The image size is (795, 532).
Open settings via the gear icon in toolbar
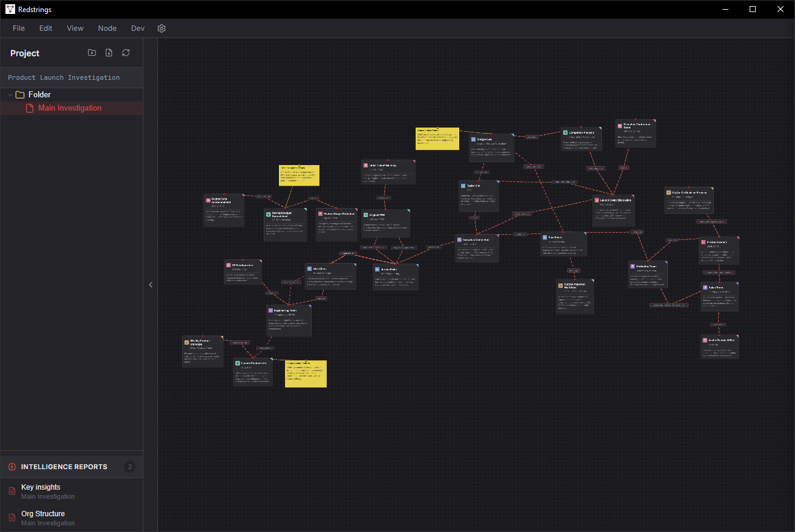click(162, 28)
